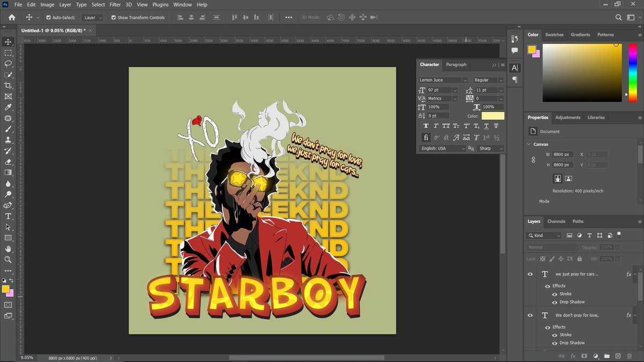
Task: Hide Stroke effect on 'We don't pray for love,'
Action: pyautogui.click(x=554, y=335)
